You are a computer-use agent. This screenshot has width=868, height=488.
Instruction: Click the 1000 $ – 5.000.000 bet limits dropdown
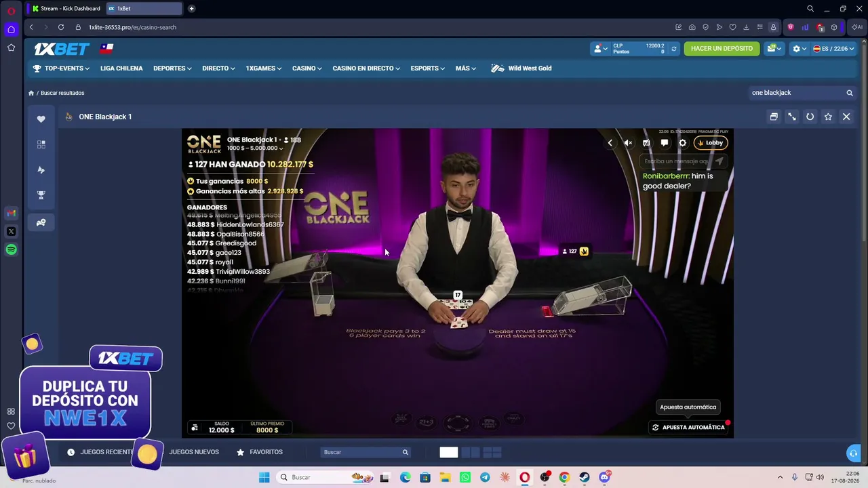(x=255, y=148)
